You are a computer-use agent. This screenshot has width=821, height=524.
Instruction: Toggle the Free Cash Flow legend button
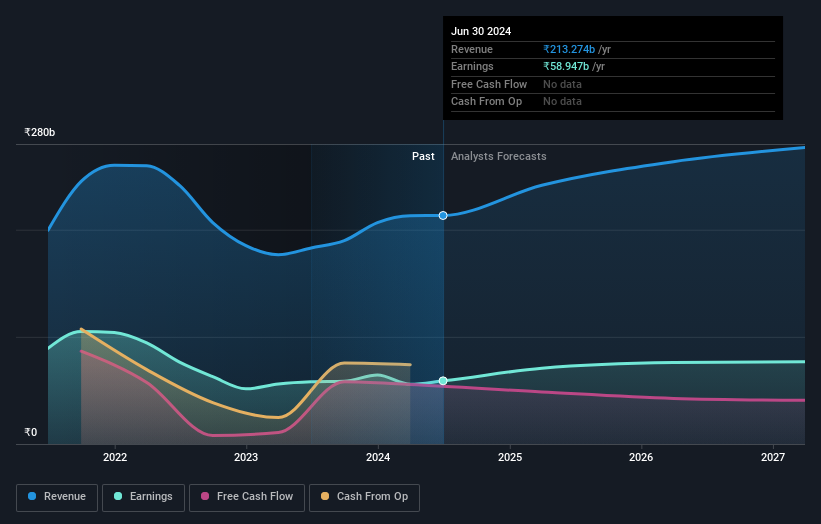[x=247, y=497]
